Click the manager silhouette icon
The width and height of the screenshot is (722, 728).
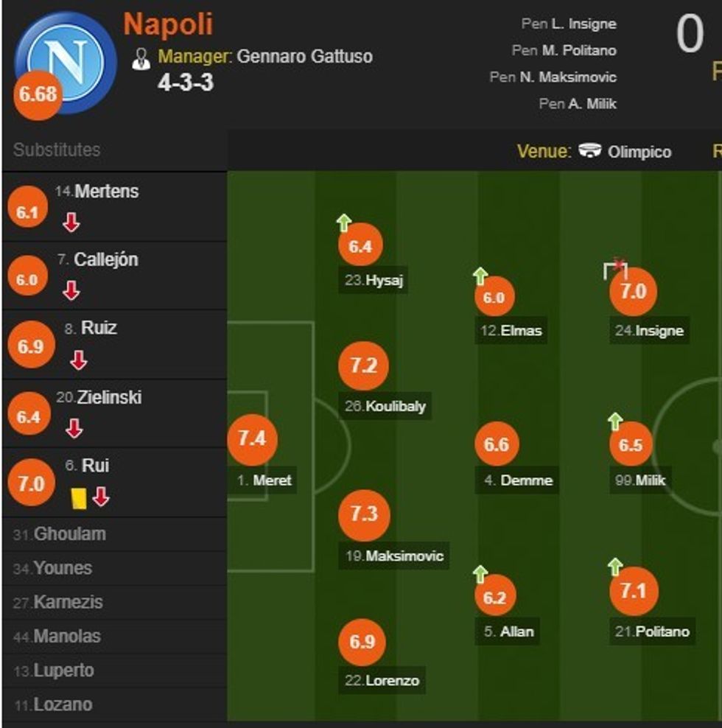141,59
